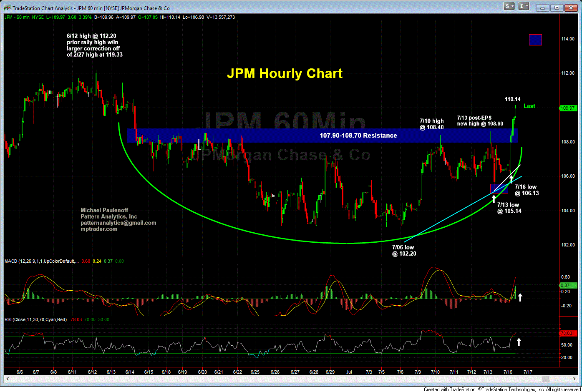
Task: Click the green 109.97 last price tag
Action: coord(567,108)
